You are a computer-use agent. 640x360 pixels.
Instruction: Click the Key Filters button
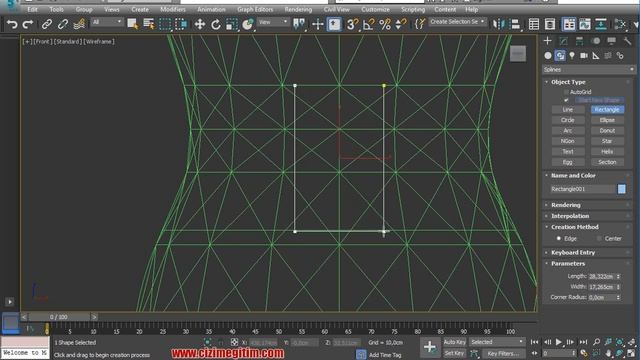click(503, 353)
